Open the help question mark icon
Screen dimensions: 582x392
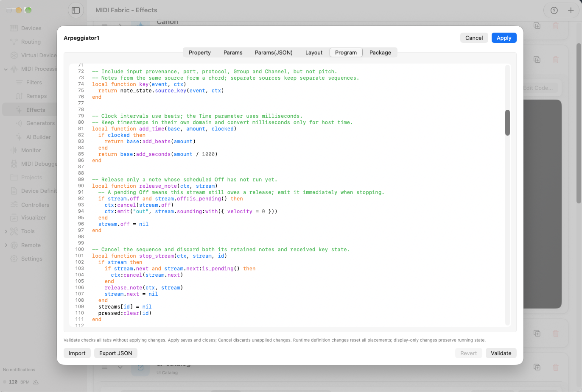coord(554,10)
